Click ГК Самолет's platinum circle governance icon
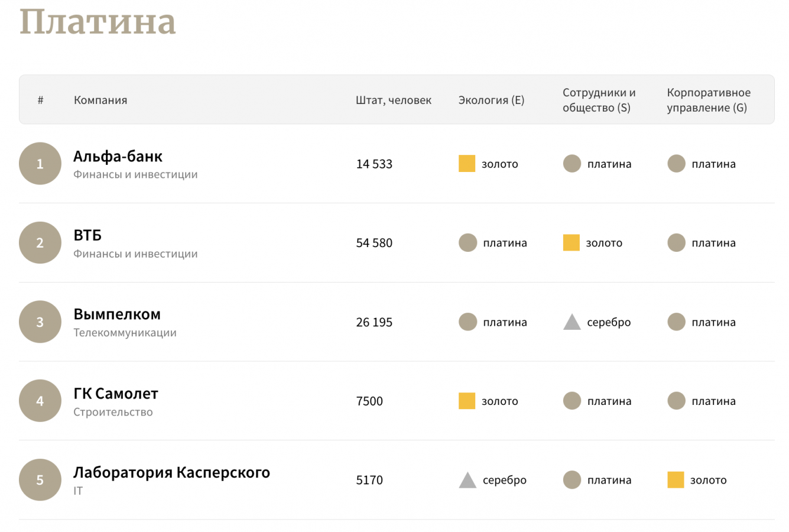789x532 pixels. click(x=676, y=401)
